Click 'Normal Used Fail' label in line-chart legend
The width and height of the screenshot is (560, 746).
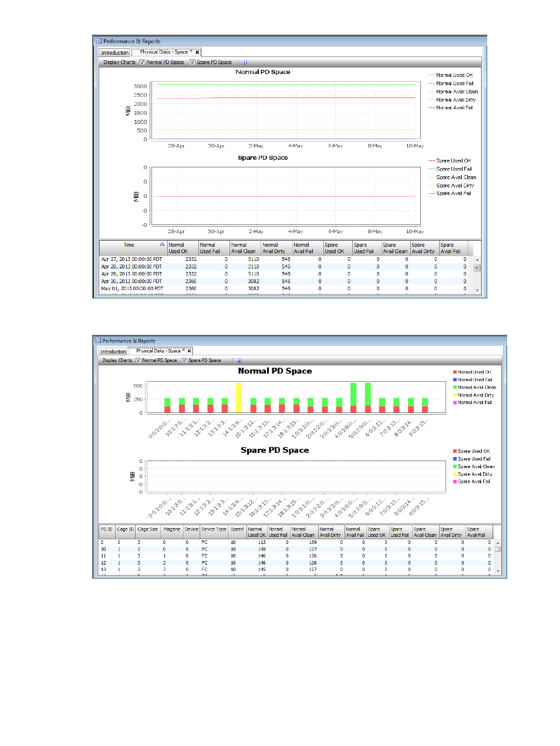455,83
